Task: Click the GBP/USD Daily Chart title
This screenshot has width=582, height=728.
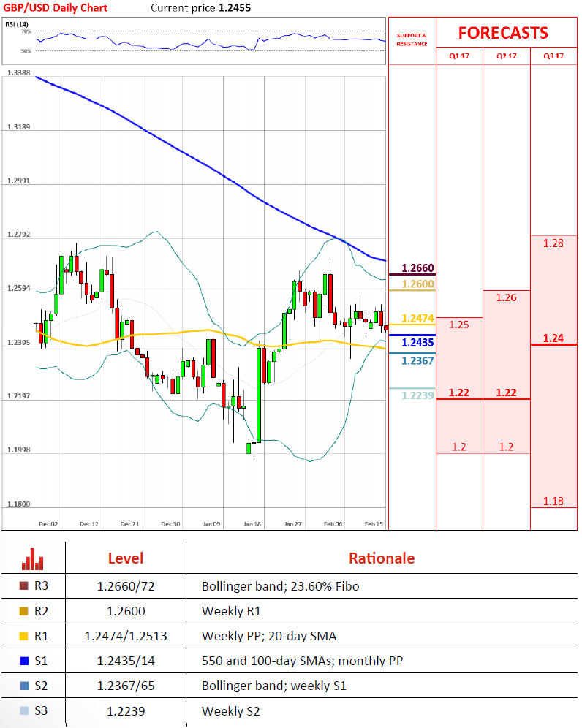Action: 56,8
